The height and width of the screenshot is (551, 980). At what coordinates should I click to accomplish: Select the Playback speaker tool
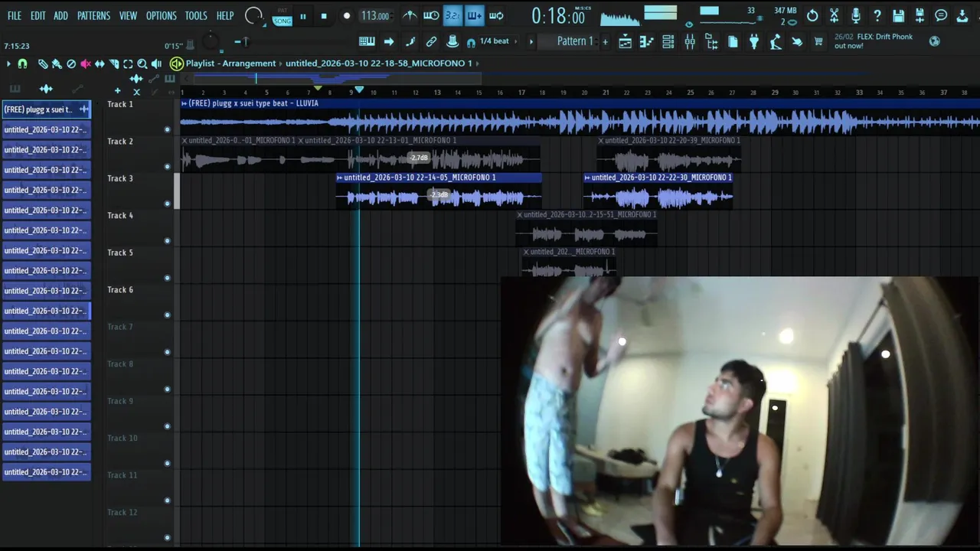[156, 64]
